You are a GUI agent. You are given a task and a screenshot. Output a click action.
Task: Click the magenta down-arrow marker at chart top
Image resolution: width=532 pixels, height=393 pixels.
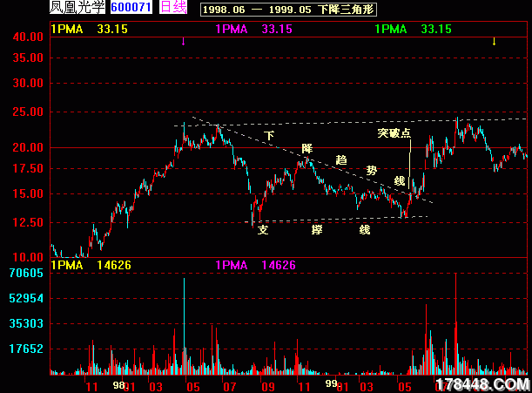[x=183, y=41]
